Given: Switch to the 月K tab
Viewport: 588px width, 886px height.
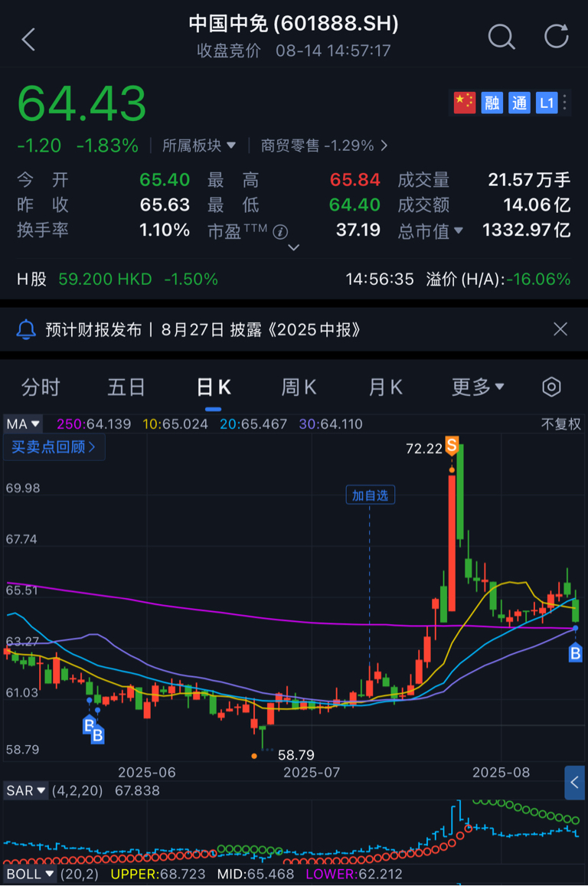Looking at the screenshot, I should [385, 387].
